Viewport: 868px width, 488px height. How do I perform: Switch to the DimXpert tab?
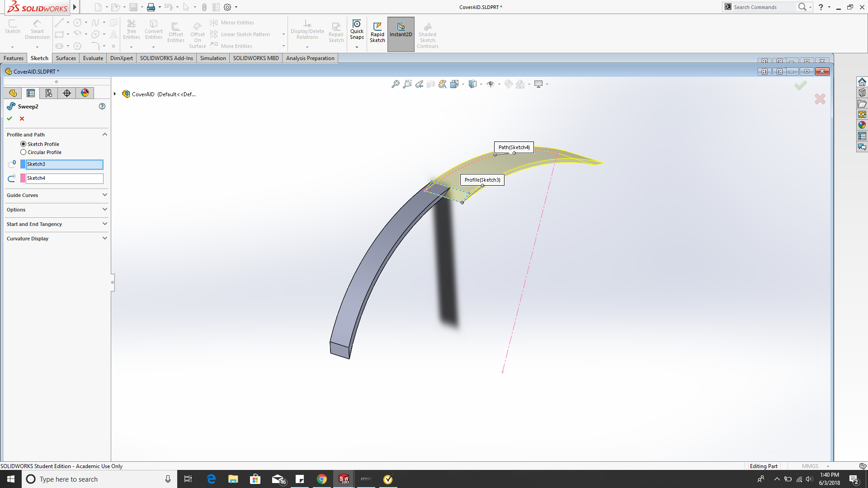122,58
